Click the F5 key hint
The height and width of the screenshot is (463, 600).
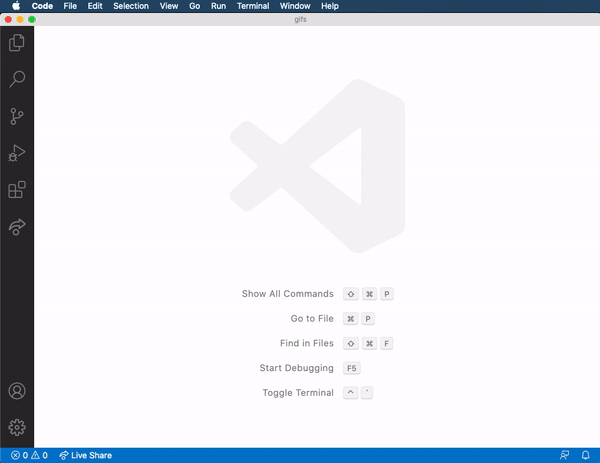pos(352,368)
